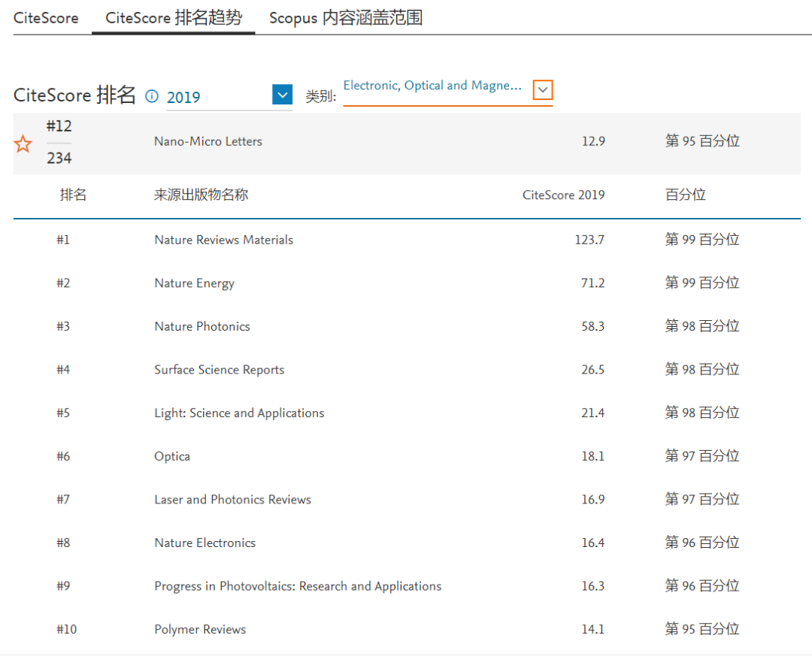Click the percentile for Nano-Micro Letters
This screenshot has width=812, height=656.
click(x=702, y=141)
